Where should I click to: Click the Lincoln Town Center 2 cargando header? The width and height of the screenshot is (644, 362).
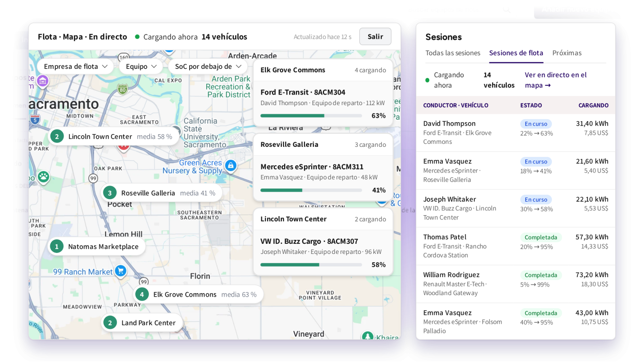click(x=323, y=220)
